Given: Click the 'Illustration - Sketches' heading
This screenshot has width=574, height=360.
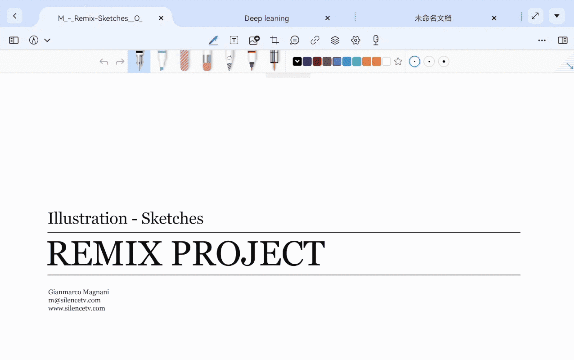Looking at the screenshot, I should pyautogui.click(x=126, y=219).
